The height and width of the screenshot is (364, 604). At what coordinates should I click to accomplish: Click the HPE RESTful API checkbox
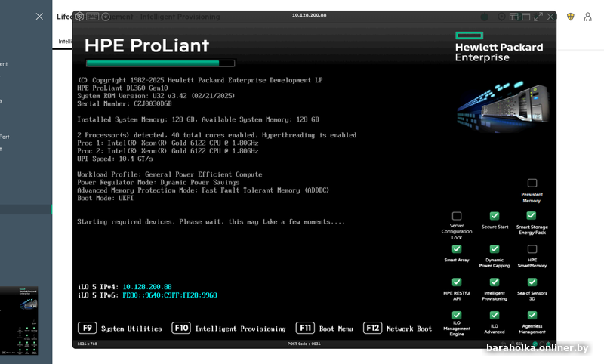pyautogui.click(x=457, y=282)
